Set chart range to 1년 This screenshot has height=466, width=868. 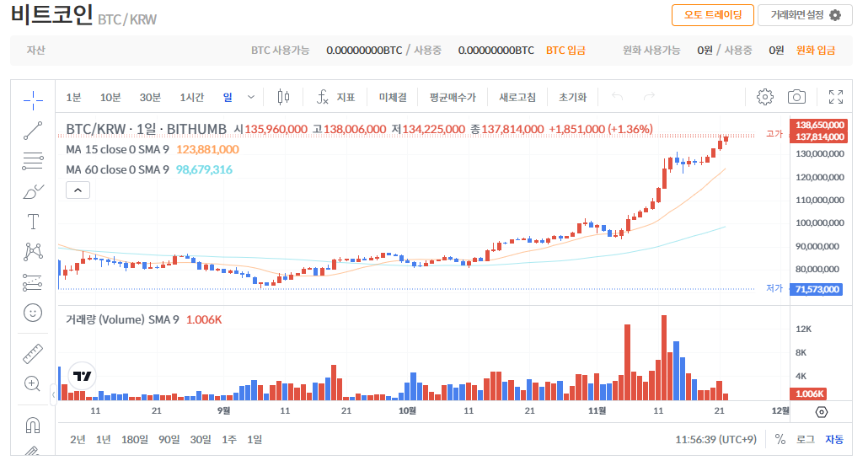coord(103,439)
